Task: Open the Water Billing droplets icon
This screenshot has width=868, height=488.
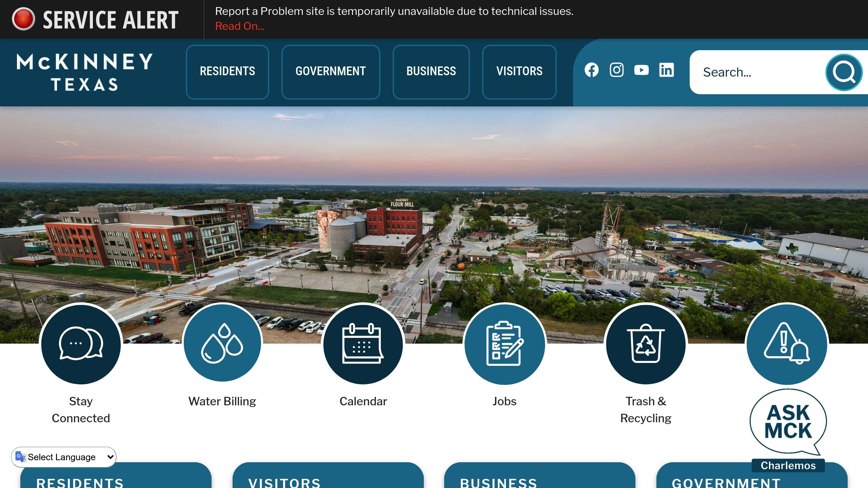Action: [222, 344]
